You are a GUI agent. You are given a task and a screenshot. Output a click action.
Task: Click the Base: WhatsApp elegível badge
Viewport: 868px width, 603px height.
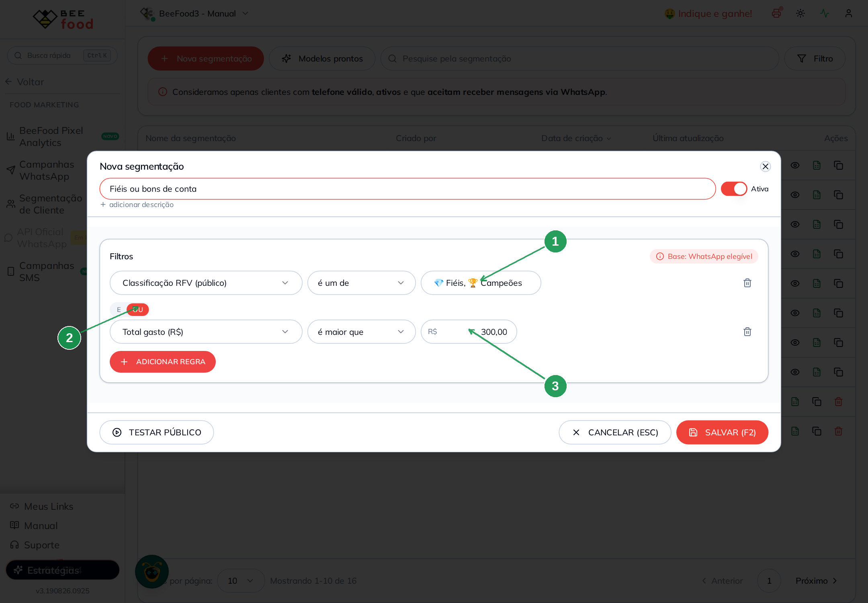(704, 256)
